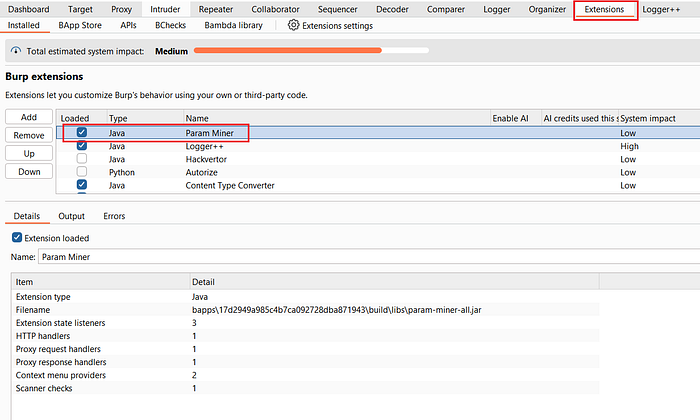Open the Sequencer tab
Screen dimensions: 700x420
(x=338, y=9)
